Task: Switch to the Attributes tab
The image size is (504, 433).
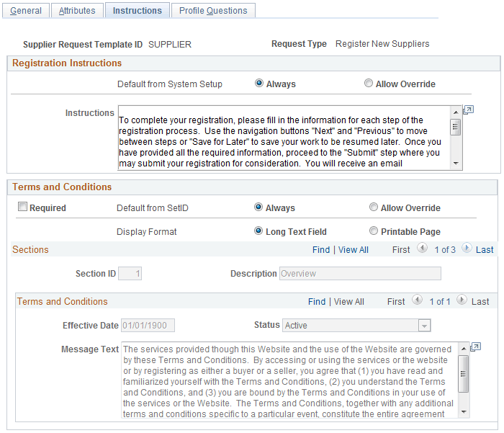Action: pyautogui.click(x=77, y=10)
